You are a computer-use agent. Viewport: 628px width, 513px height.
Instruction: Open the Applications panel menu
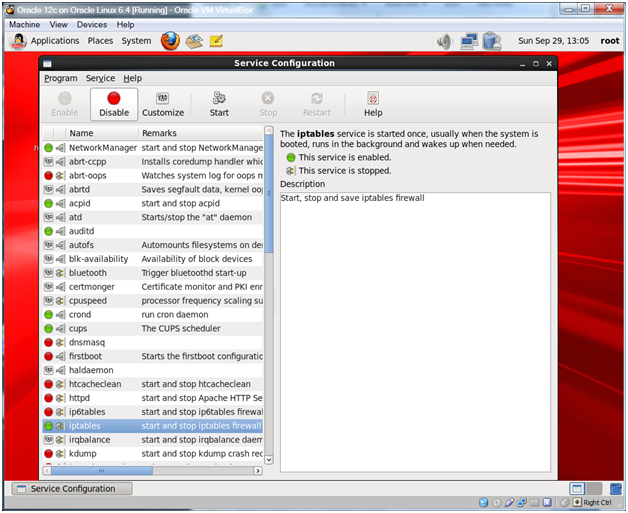[x=55, y=41]
